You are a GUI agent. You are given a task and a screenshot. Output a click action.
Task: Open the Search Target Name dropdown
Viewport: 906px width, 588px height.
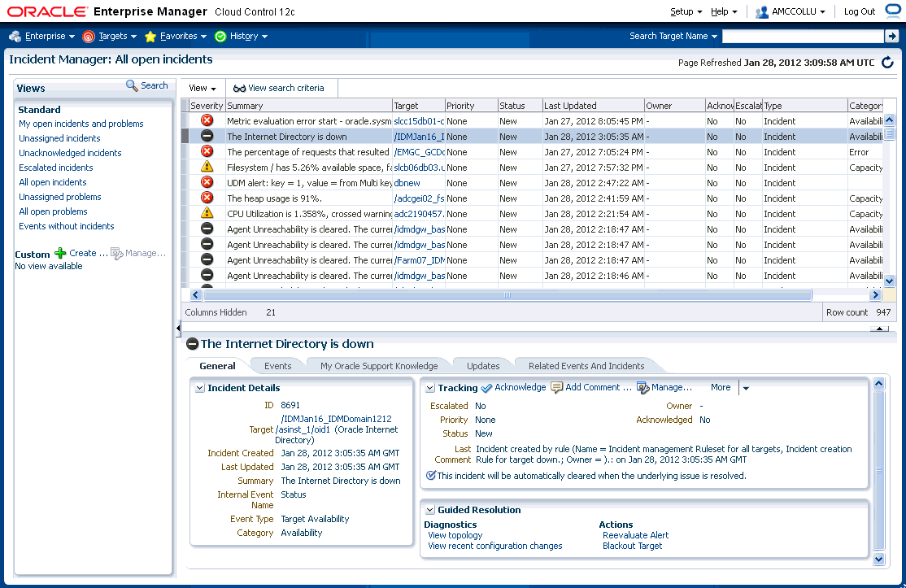tap(673, 36)
